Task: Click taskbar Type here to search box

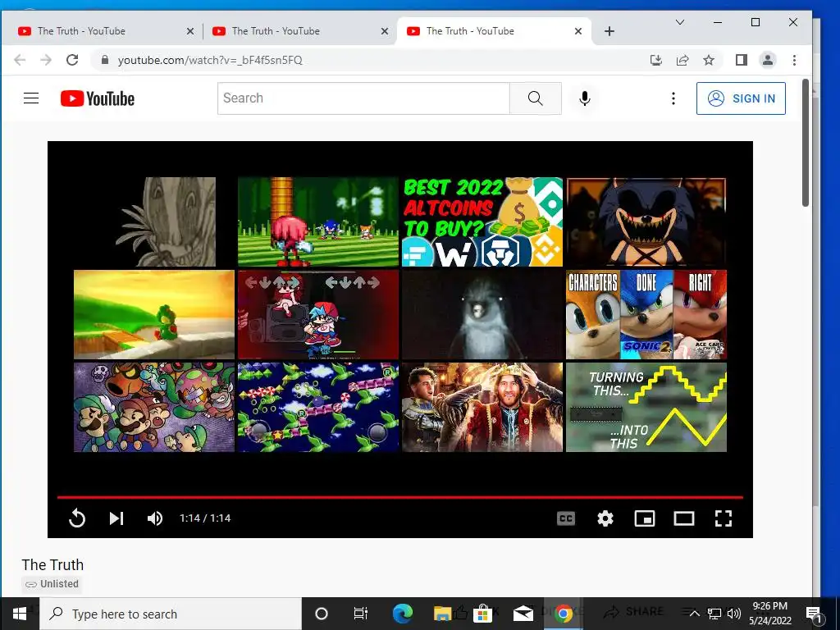Action: pos(171,614)
